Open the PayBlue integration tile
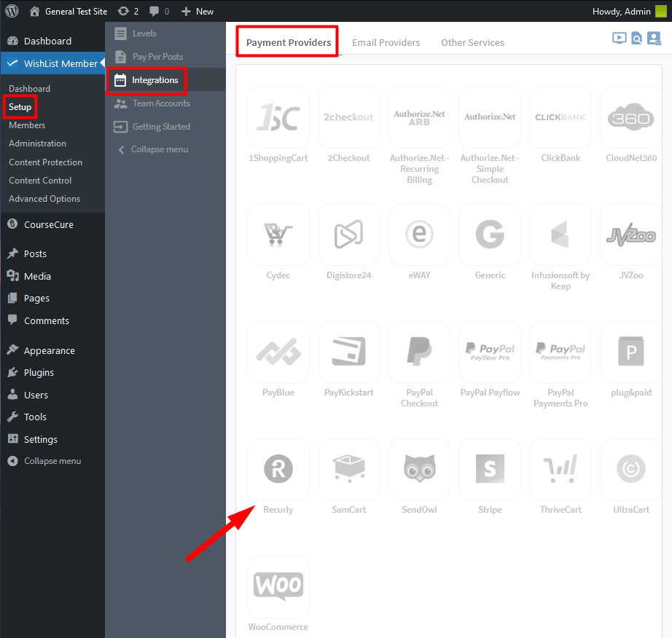The width and height of the screenshot is (672, 638). [278, 352]
